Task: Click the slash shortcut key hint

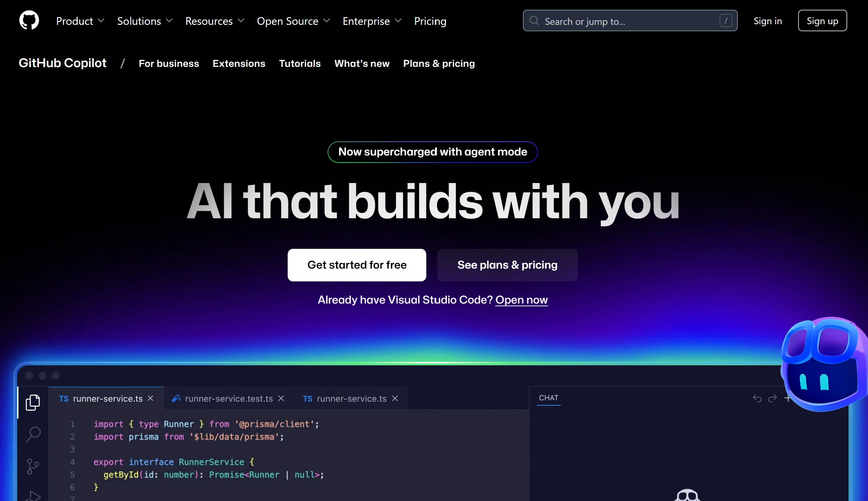Action: click(726, 20)
